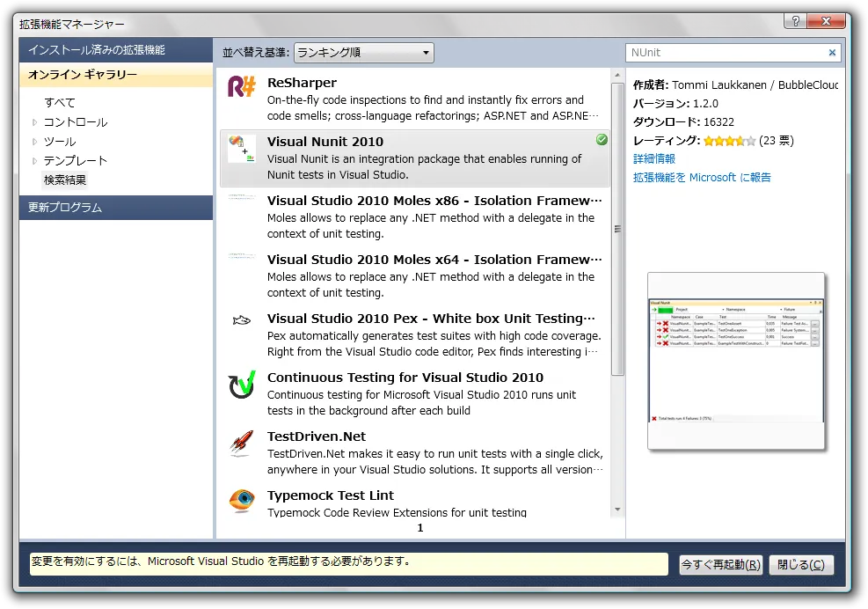This screenshot has width=868, height=609.
Task: Select すべて in the gallery tree
Action: (x=60, y=103)
